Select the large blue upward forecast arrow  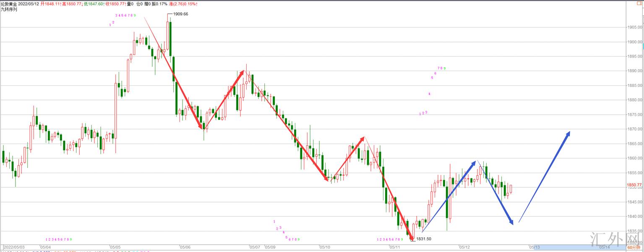click(545, 176)
